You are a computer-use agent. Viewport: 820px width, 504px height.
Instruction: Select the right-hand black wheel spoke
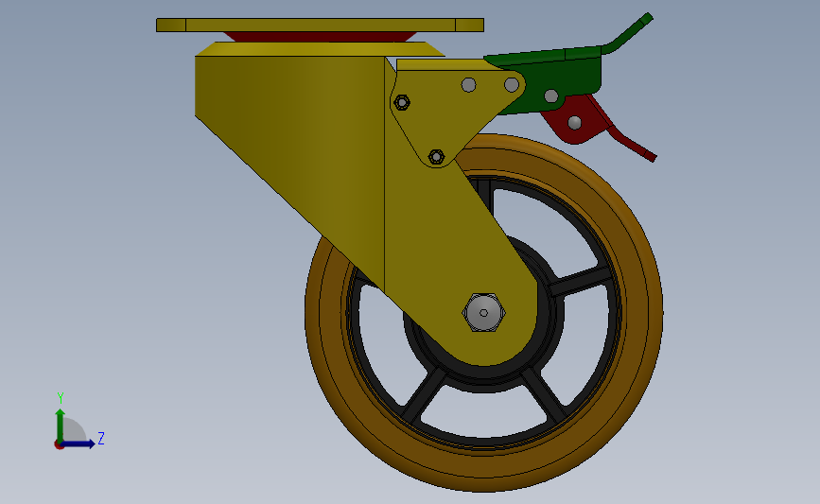pyautogui.click(x=581, y=283)
